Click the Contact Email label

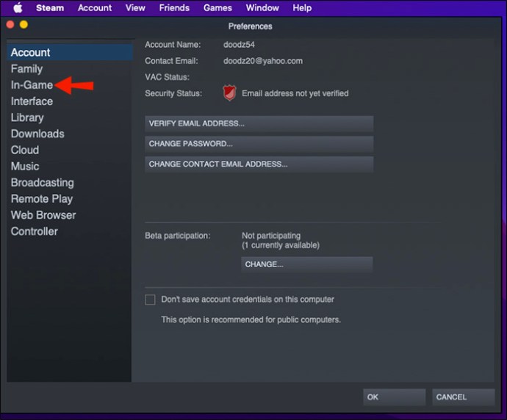171,61
